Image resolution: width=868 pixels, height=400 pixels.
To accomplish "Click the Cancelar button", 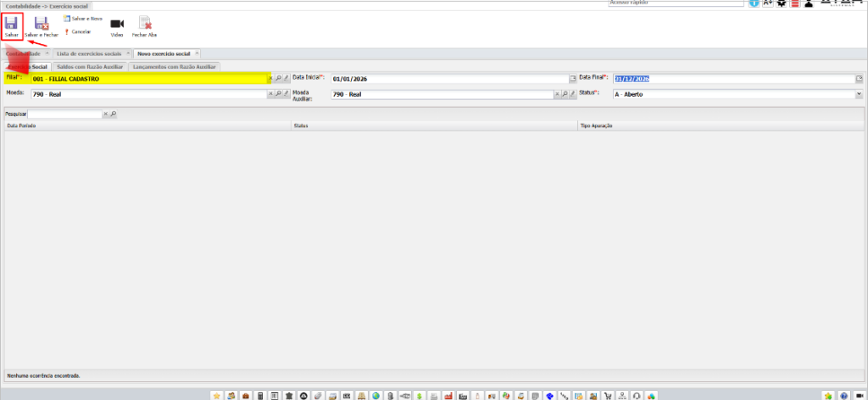I will coord(78,31).
